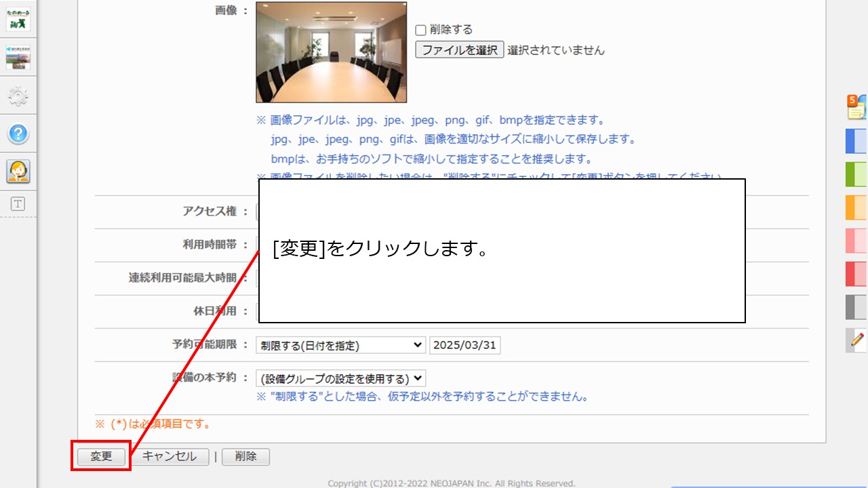Viewport: 868px width, 488px height.
Task: Select the pink sticky note color
Action: (856, 241)
